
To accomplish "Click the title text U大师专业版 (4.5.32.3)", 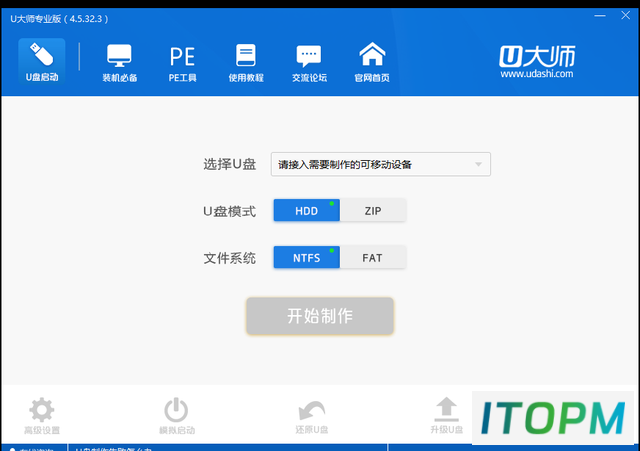I will coord(59,19).
